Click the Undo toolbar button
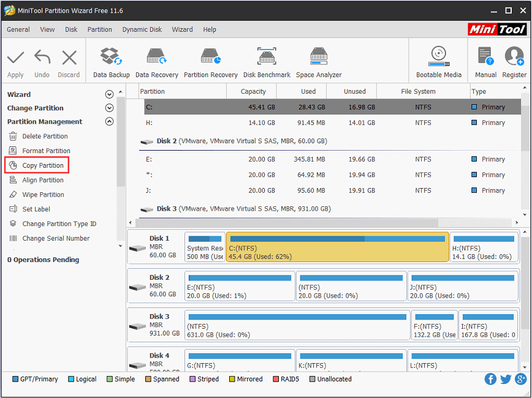Image resolution: width=532 pixels, height=398 pixels. click(x=42, y=63)
